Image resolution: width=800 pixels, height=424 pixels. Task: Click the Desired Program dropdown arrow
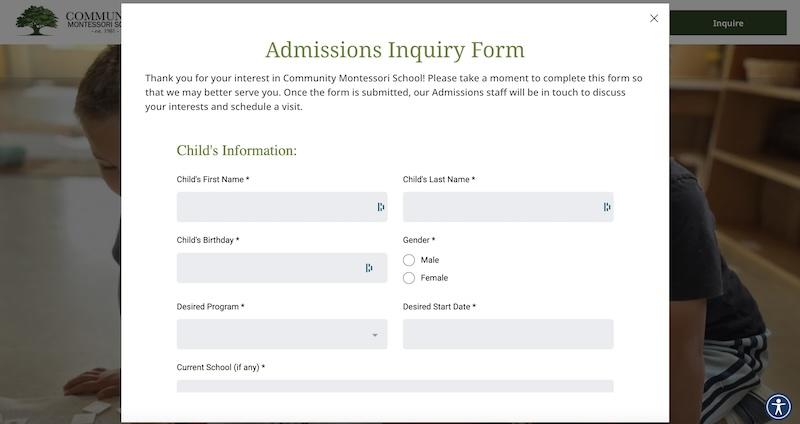coord(375,335)
